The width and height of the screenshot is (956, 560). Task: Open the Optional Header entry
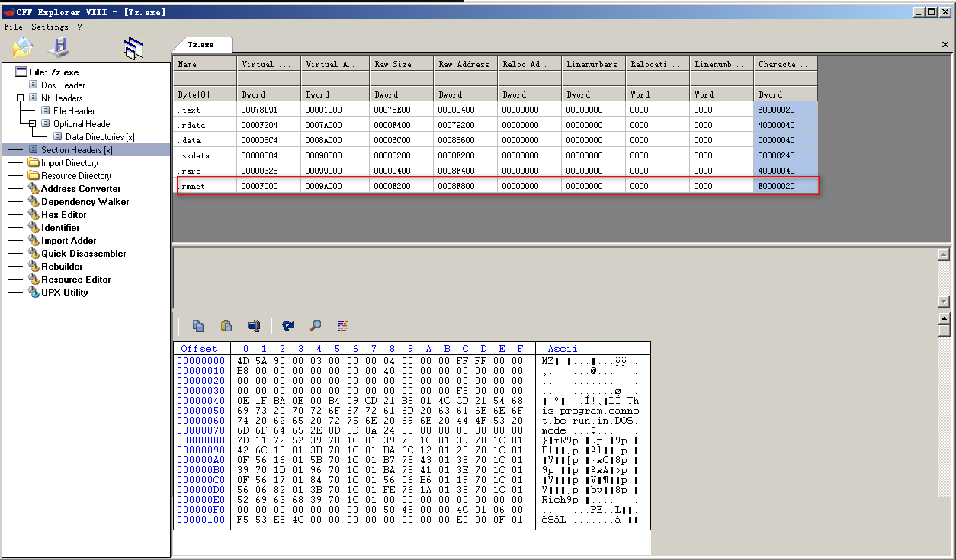[83, 124]
